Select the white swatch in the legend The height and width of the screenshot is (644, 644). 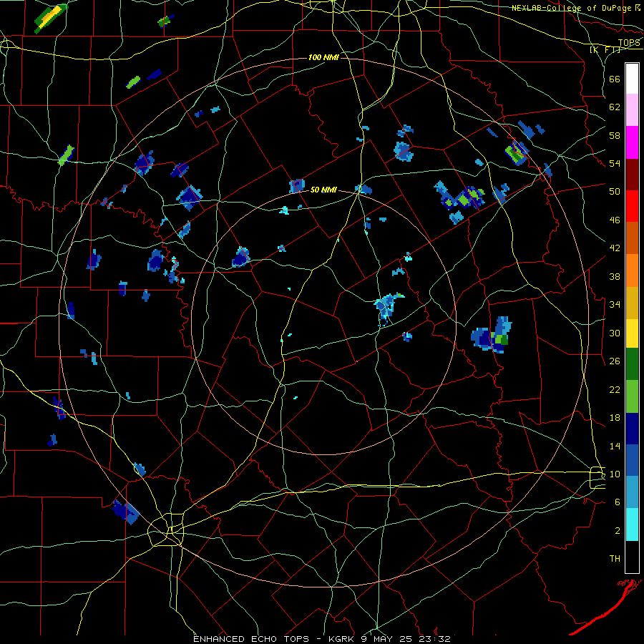point(632,79)
